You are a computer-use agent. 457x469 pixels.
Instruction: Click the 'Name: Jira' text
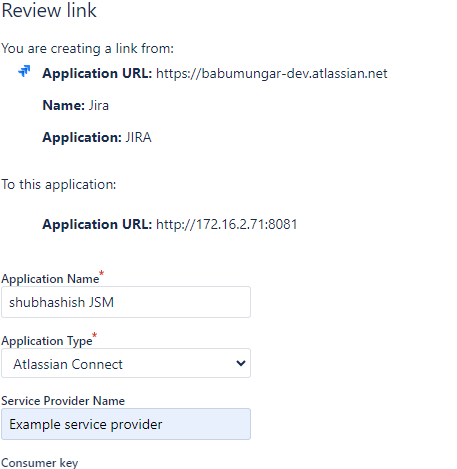pos(76,105)
